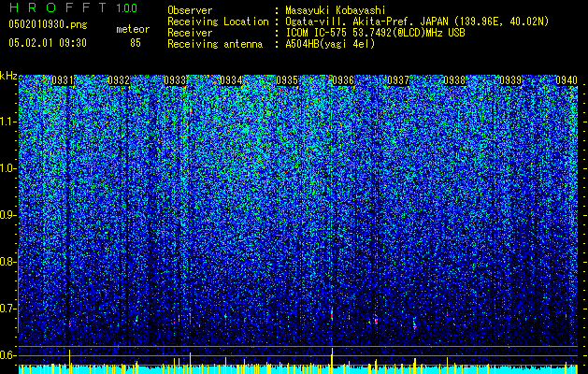Viewport: 588px width, 374px height.
Task: Click the 0932 time marker
Action: point(119,80)
